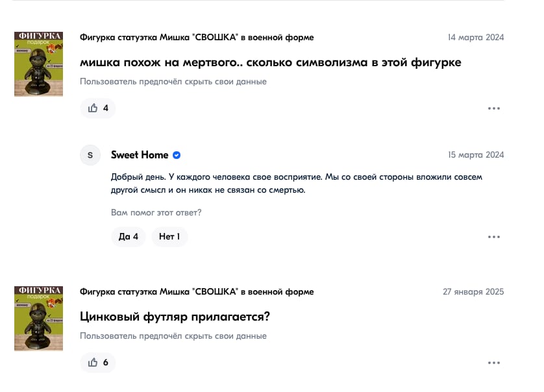Click the question "Цинковый футляр прилагается?"
The width and height of the screenshot is (544, 392).
175,317
